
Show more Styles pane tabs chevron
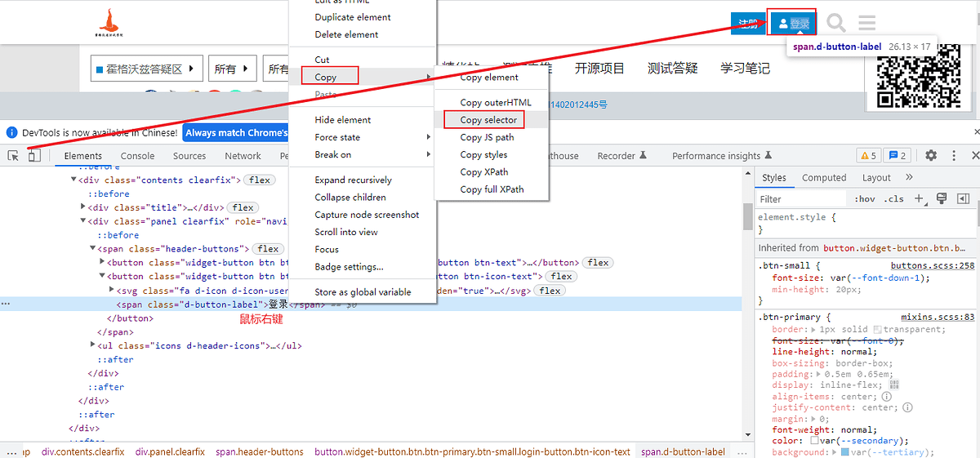[x=909, y=177]
